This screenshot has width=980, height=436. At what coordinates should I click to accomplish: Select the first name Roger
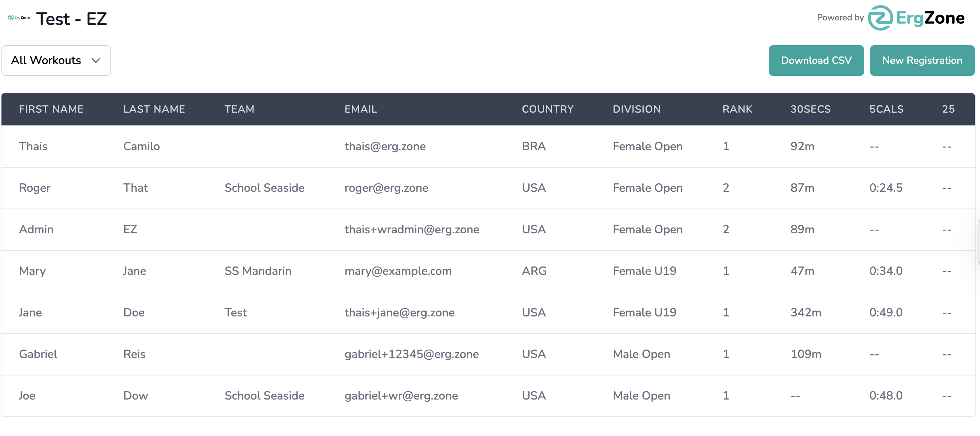click(35, 188)
